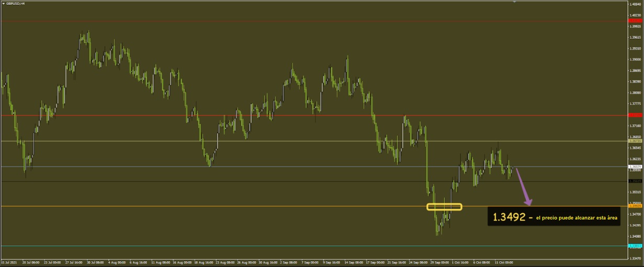644x267 pixels.
Task: Select the khaki horizontal line below the red line
Action: 314,141
